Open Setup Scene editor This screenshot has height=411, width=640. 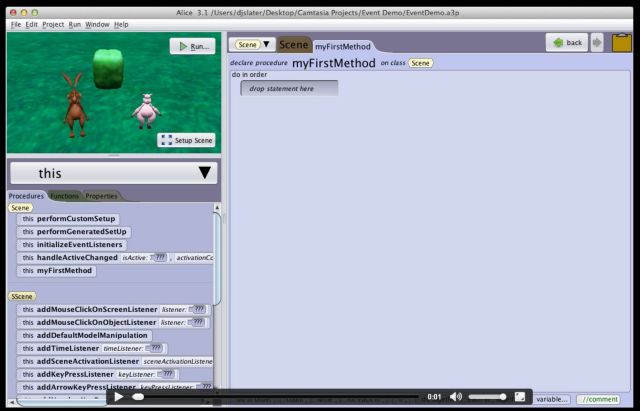(x=187, y=140)
